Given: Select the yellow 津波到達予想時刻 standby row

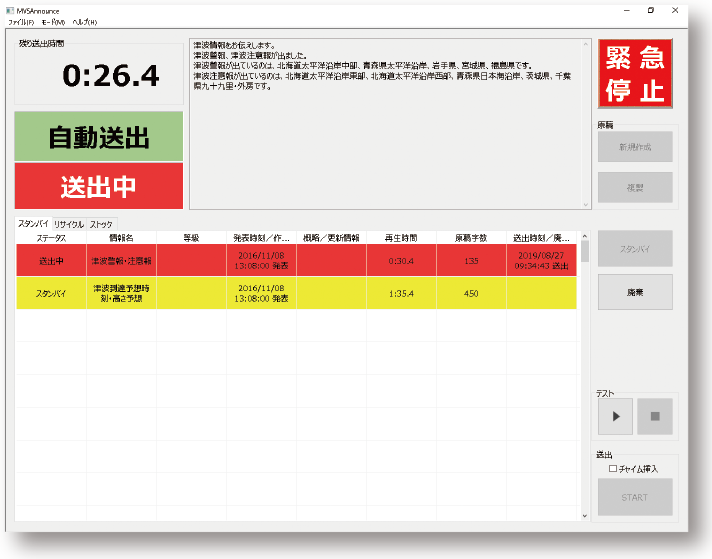Looking at the screenshot, I should 121,293.
